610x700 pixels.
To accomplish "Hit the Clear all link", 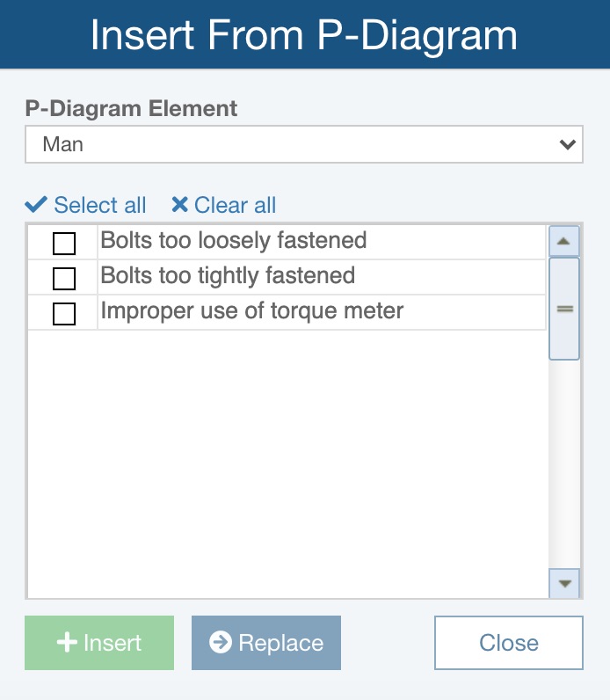I will (235, 205).
